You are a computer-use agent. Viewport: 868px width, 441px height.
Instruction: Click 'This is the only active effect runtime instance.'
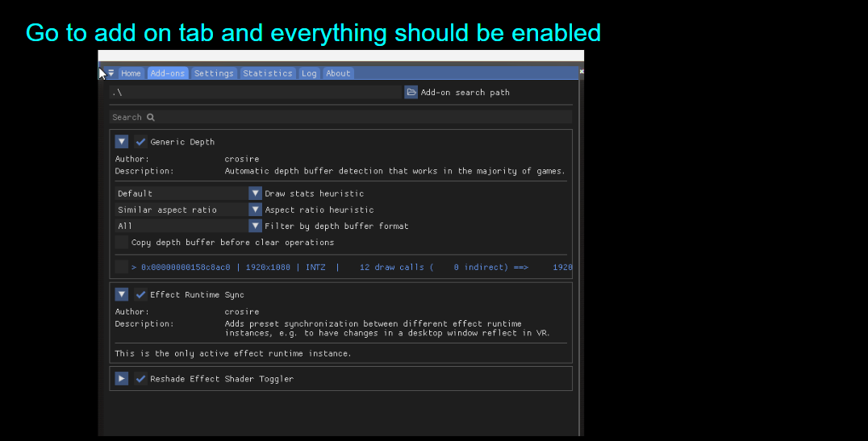233,353
